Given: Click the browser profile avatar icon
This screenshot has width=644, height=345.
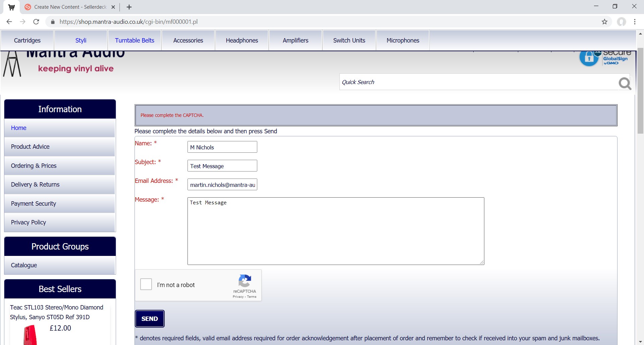Looking at the screenshot, I should click(621, 22).
